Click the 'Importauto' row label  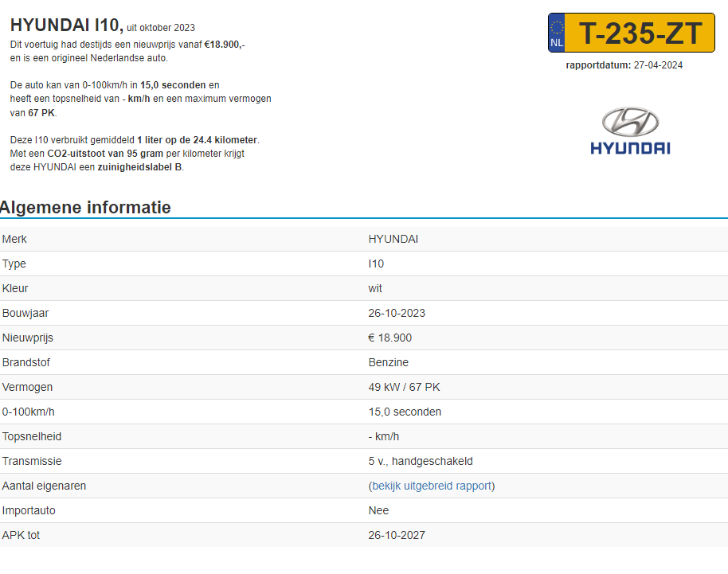(x=29, y=510)
